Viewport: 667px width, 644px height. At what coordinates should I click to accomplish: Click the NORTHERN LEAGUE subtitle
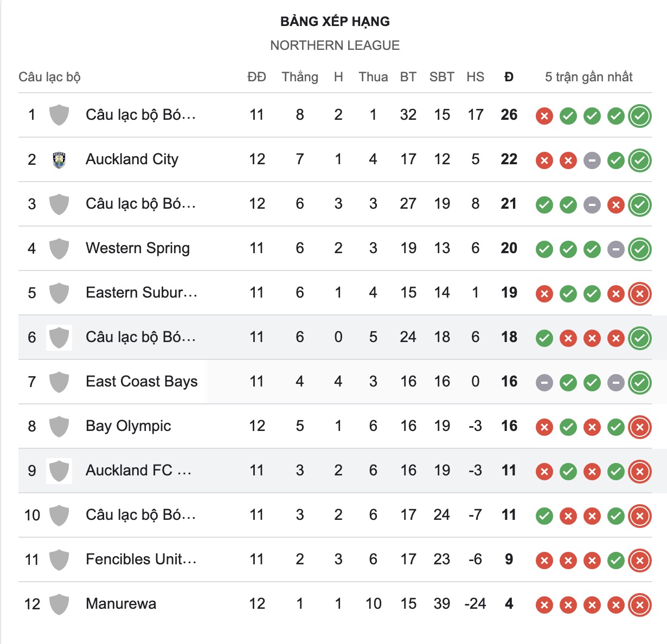tap(335, 45)
